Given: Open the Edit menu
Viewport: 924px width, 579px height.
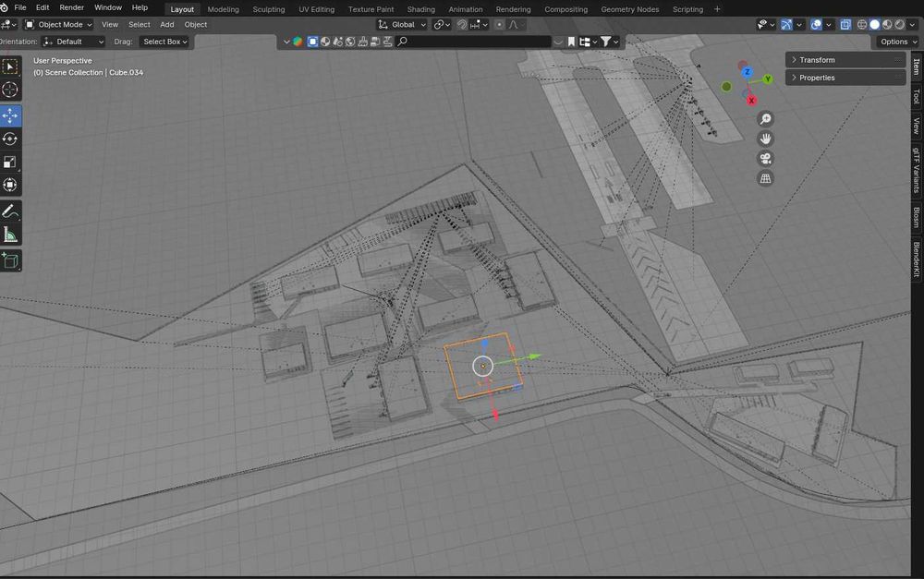Looking at the screenshot, I should click(x=43, y=7).
